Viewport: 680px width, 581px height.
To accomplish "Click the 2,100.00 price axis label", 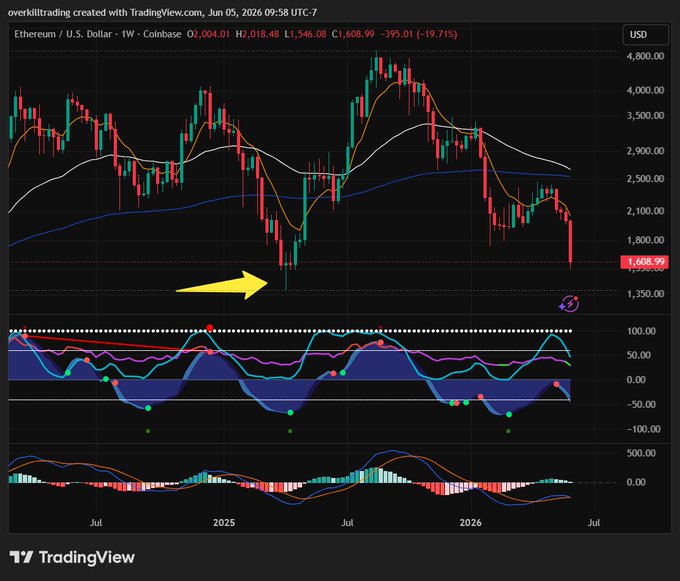I will click(x=645, y=211).
